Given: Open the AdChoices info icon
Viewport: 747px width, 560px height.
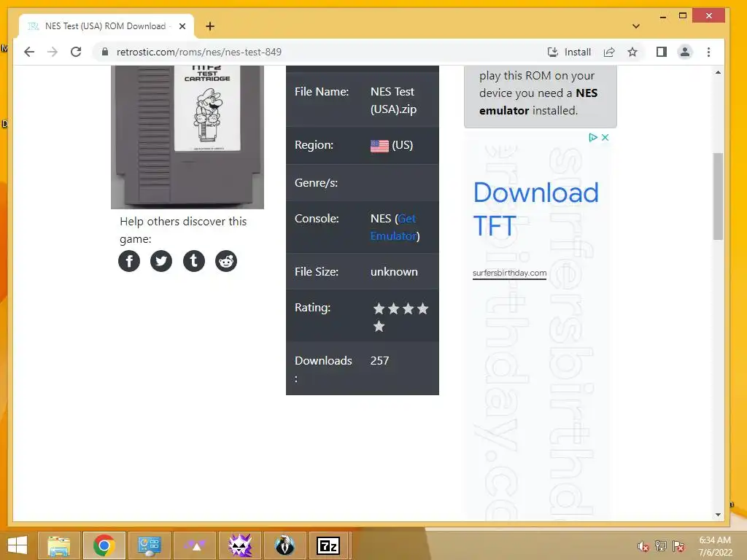Looking at the screenshot, I should coord(592,137).
